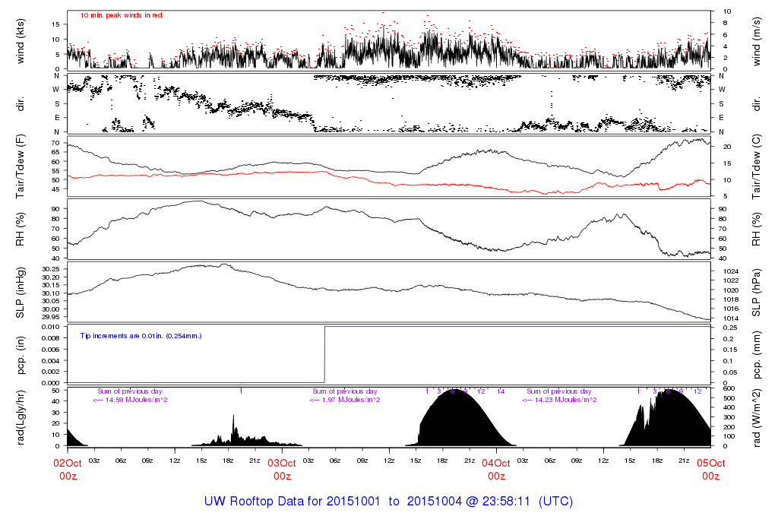Select the "1.97 MJoules/m^2" daily sum

(x=351, y=400)
